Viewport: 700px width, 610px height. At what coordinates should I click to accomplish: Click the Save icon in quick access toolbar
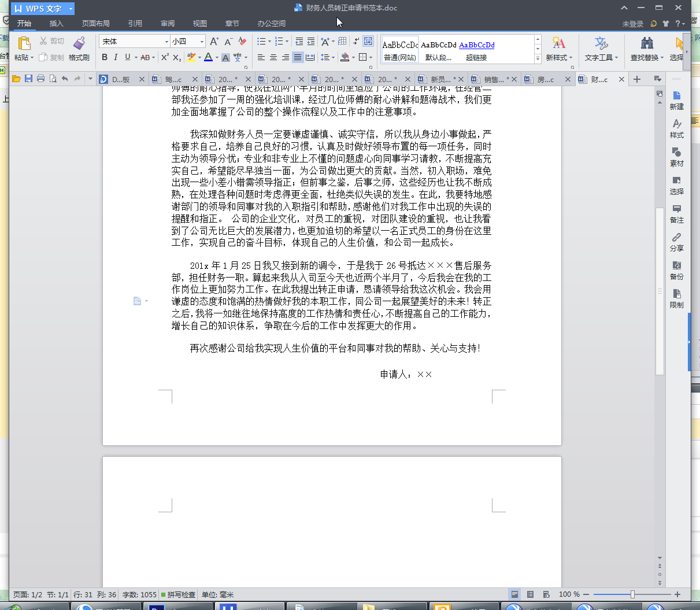pyautogui.click(x=28, y=79)
